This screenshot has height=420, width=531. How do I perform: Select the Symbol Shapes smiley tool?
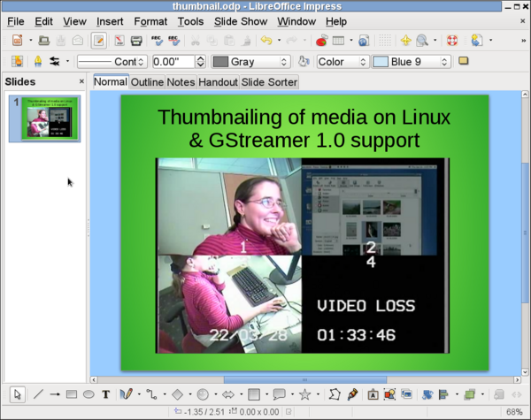click(203, 394)
